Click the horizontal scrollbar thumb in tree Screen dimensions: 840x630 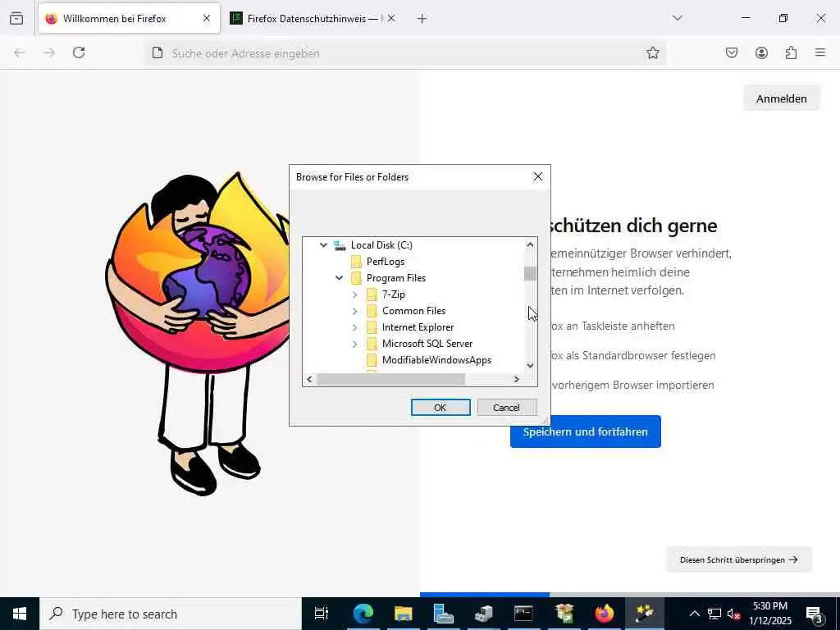(390, 379)
